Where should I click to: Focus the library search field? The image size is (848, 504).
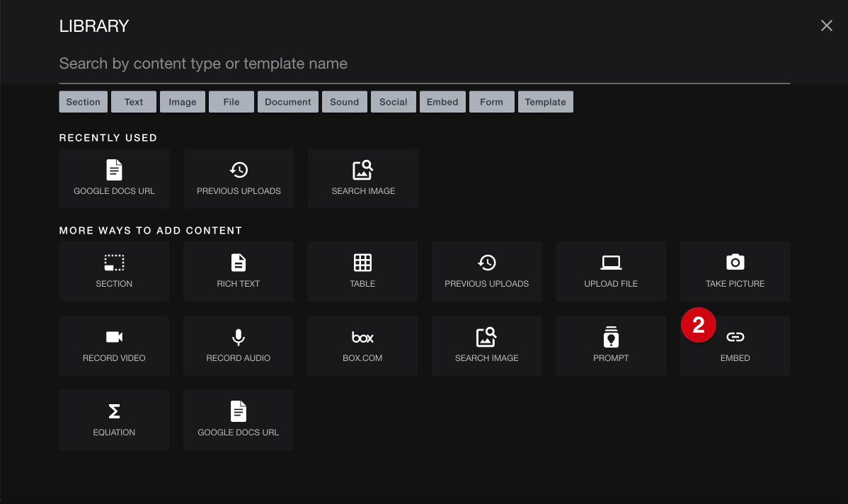pyautogui.click(x=424, y=64)
